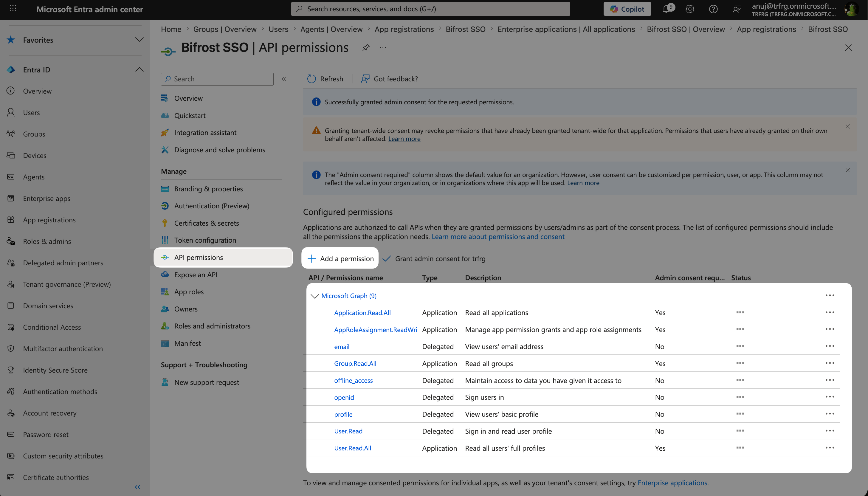Open the Enterprise applications link at bottom
868x496 pixels.
pyautogui.click(x=672, y=483)
